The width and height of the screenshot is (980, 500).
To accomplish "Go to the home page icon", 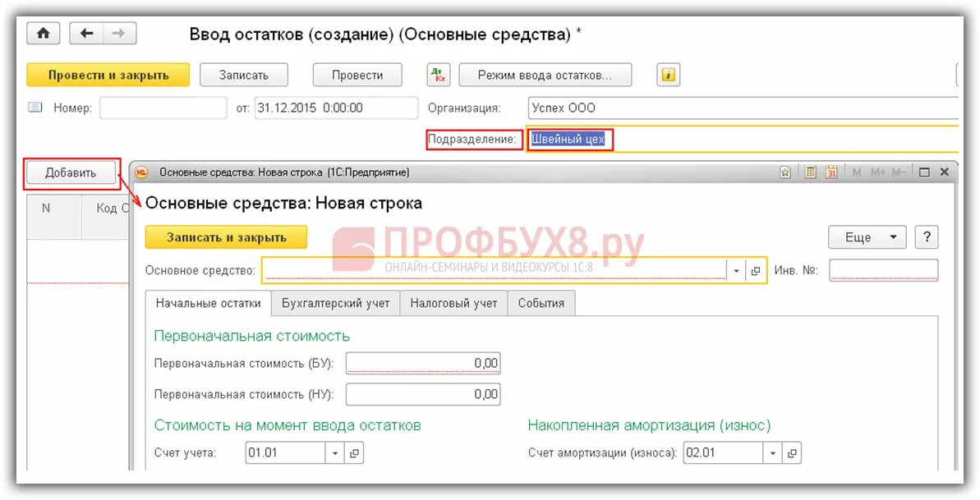I will [x=43, y=34].
